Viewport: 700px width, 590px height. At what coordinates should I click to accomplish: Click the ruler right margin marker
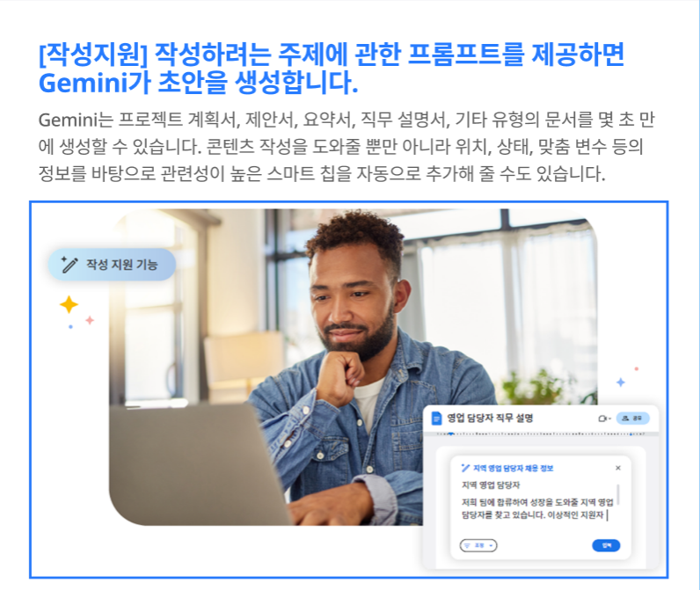(631, 433)
